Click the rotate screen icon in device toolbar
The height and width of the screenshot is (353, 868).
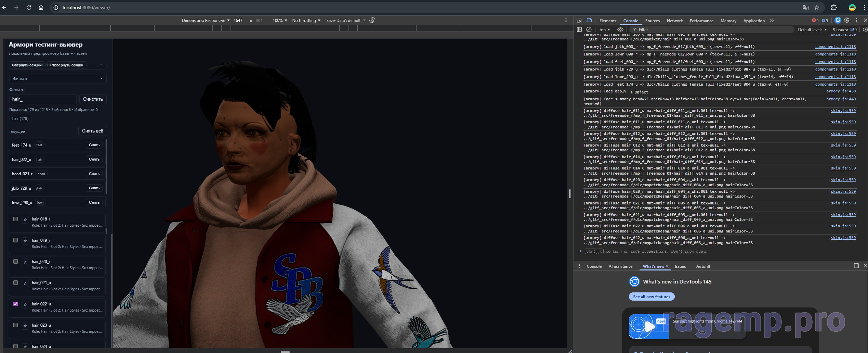(372, 21)
